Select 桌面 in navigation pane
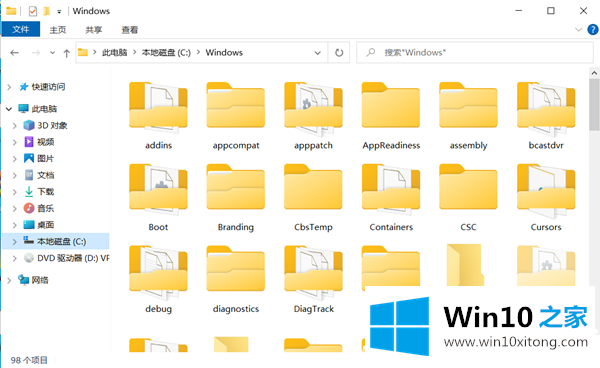The width and height of the screenshot is (600, 368). 46,225
